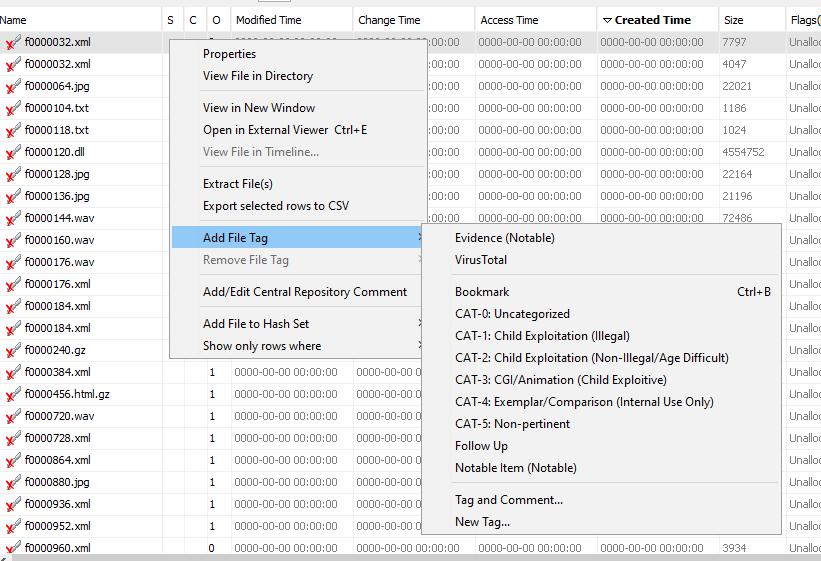Click the file icon next to f0000104.txt
Viewport: 821px width, 561px height.
pyautogui.click(x=13, y=108)
